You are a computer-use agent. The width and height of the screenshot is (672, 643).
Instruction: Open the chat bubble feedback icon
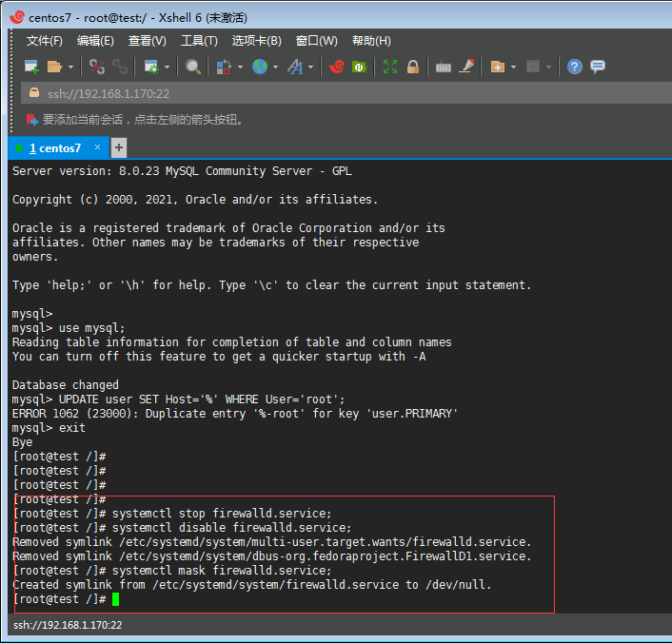point(598,67)
